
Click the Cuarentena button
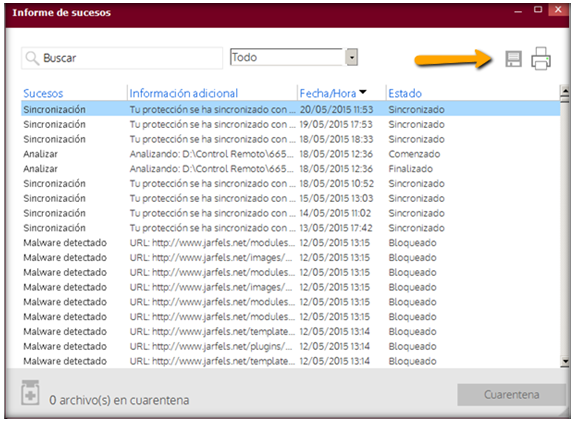[x=511, y=395]
